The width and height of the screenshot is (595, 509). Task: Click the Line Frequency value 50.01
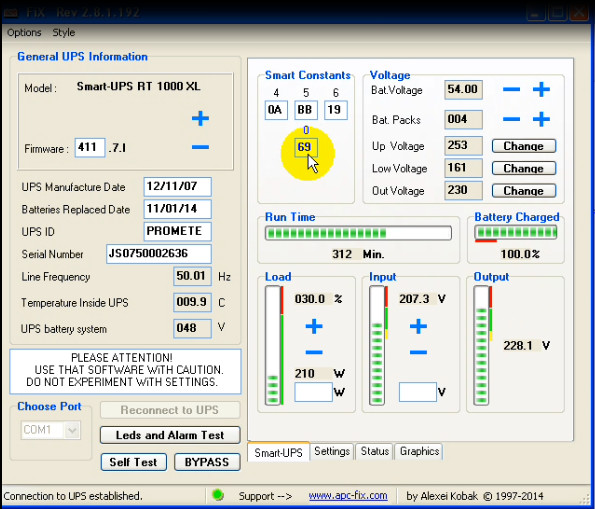pyautogui.click(x=192, y=276)
